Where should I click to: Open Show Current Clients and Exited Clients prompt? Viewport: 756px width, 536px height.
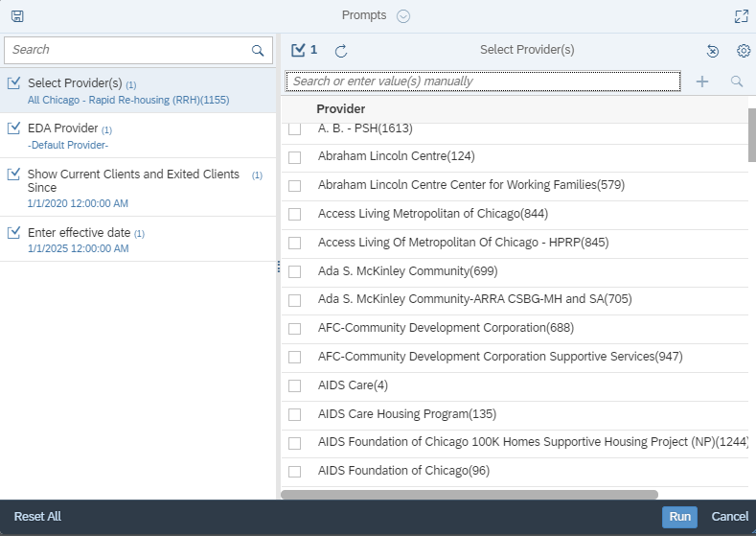pos(138,187)
